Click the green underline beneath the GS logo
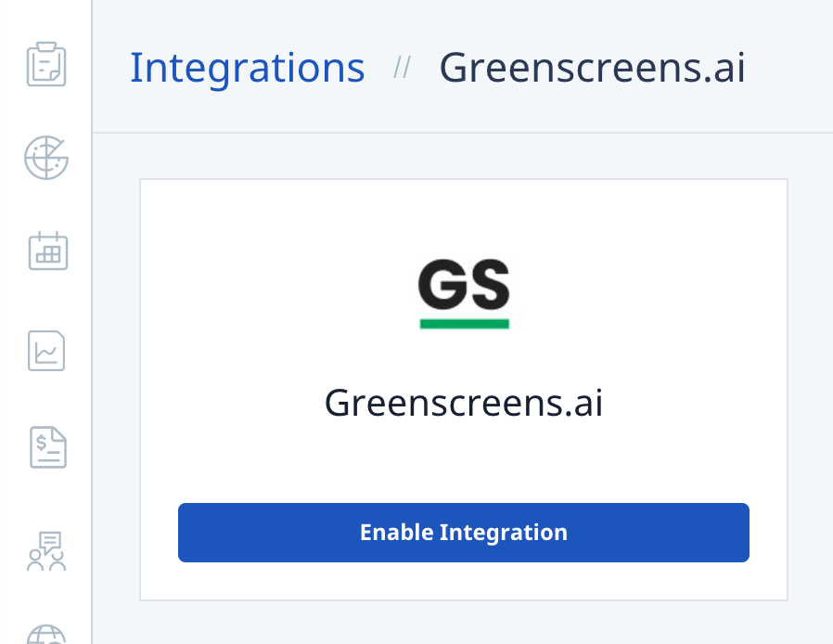Image resolution: width=833 pixels, height=644 pixels. pos(464,323)
